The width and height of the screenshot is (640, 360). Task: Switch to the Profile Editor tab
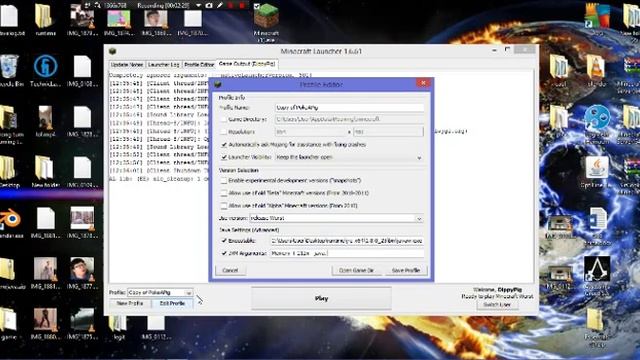199,64
